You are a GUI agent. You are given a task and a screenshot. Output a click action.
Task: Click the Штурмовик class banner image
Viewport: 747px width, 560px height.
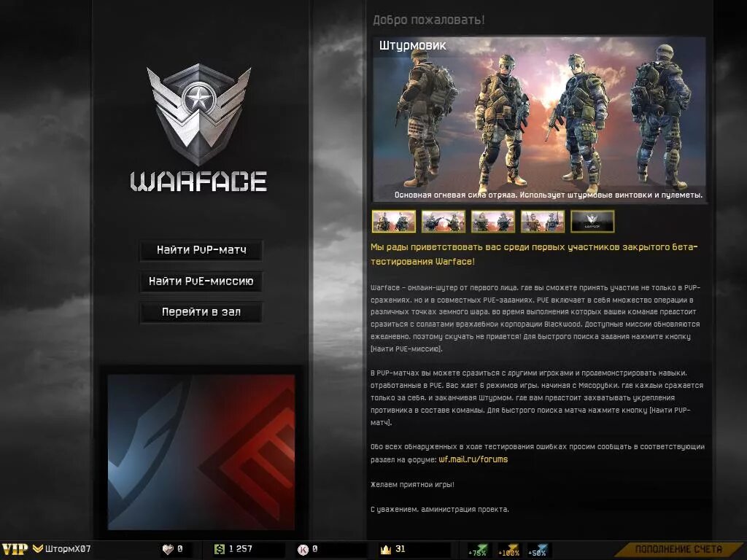coord(539,120)
